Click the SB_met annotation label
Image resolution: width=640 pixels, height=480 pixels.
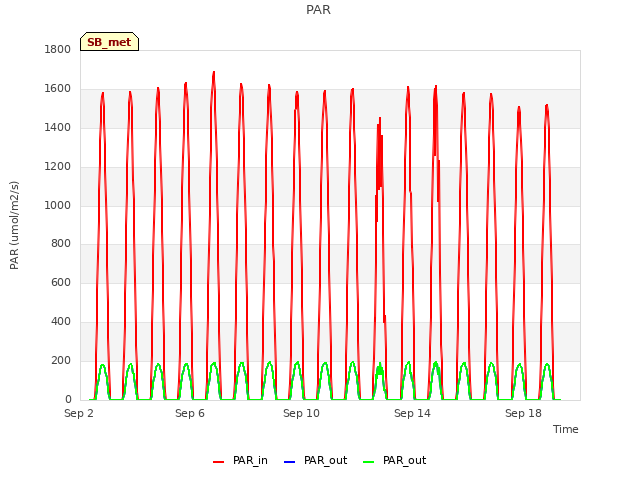(x=109, y=42)
